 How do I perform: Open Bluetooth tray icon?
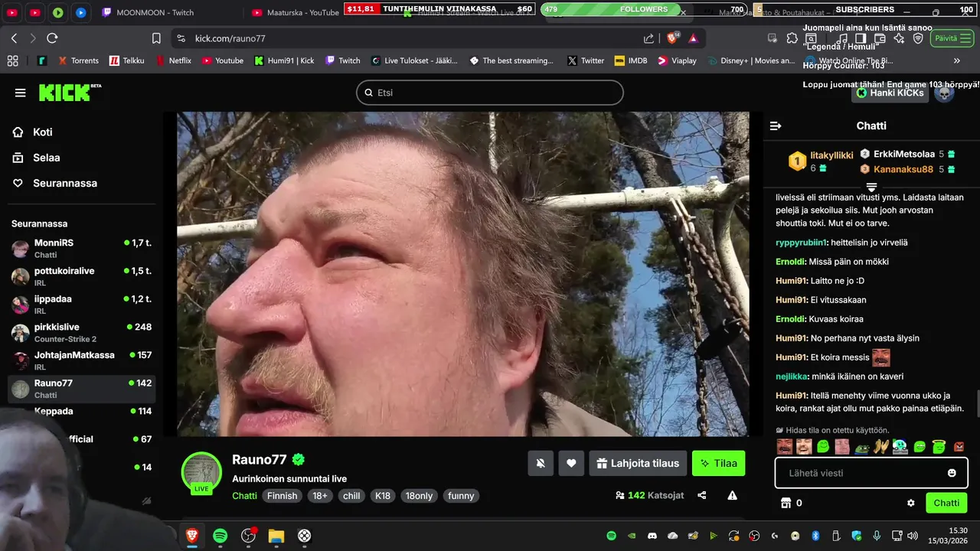815,536
